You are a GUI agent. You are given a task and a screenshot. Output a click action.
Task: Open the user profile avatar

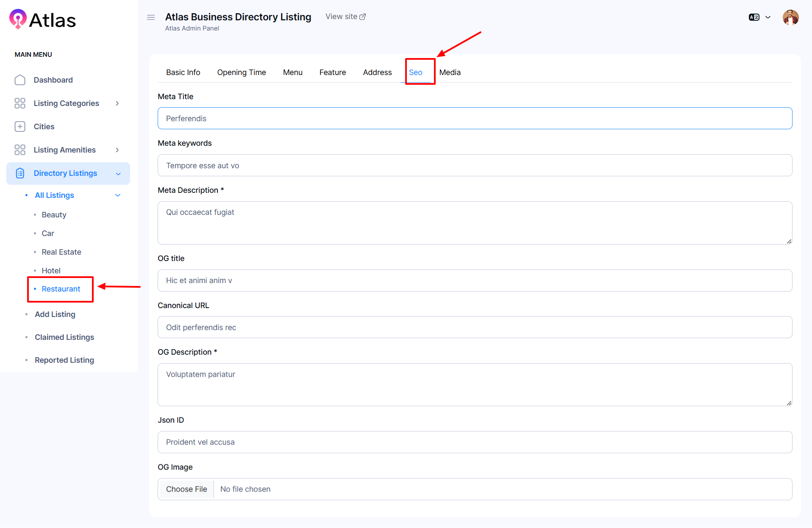tap(790, 17)
